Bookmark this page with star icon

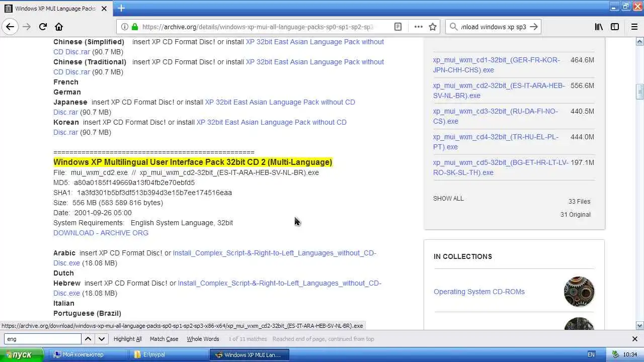coord(433,27)
